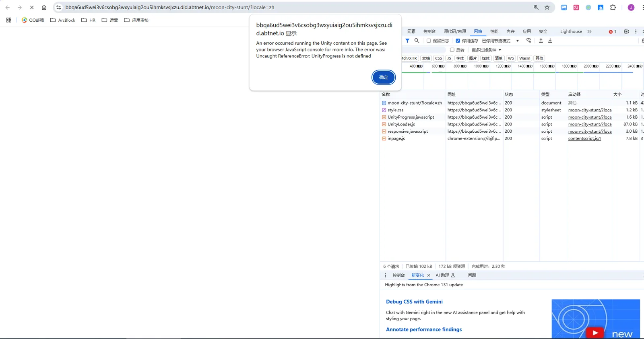This screenshot has height=339, width=644.
Task: Open the round green-blue extension icon
Action: click(588, 7)
